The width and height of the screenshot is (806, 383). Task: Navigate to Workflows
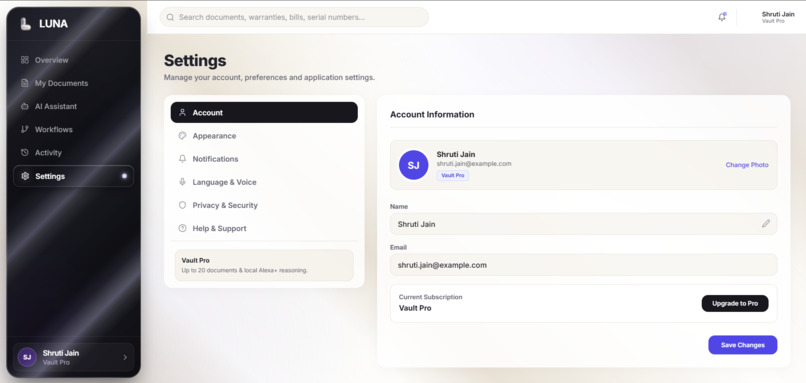(x=74, y=130)
